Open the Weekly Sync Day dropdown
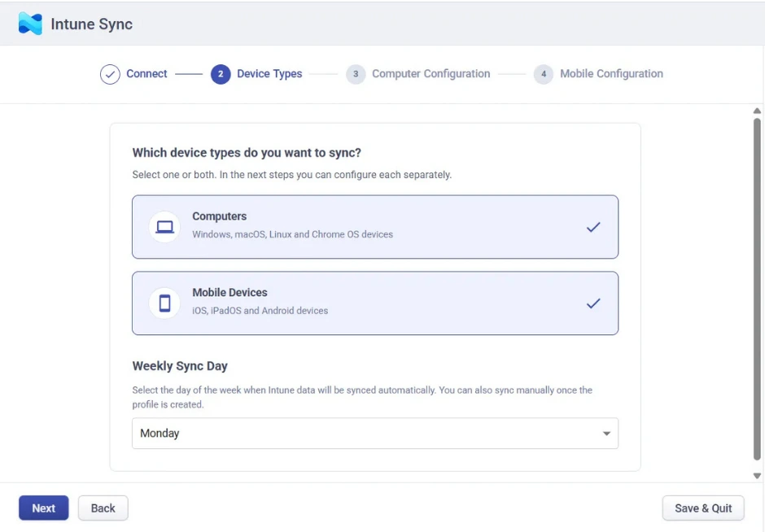The height and width of the screenshot is (532, 765). click(x=374, y=433)
